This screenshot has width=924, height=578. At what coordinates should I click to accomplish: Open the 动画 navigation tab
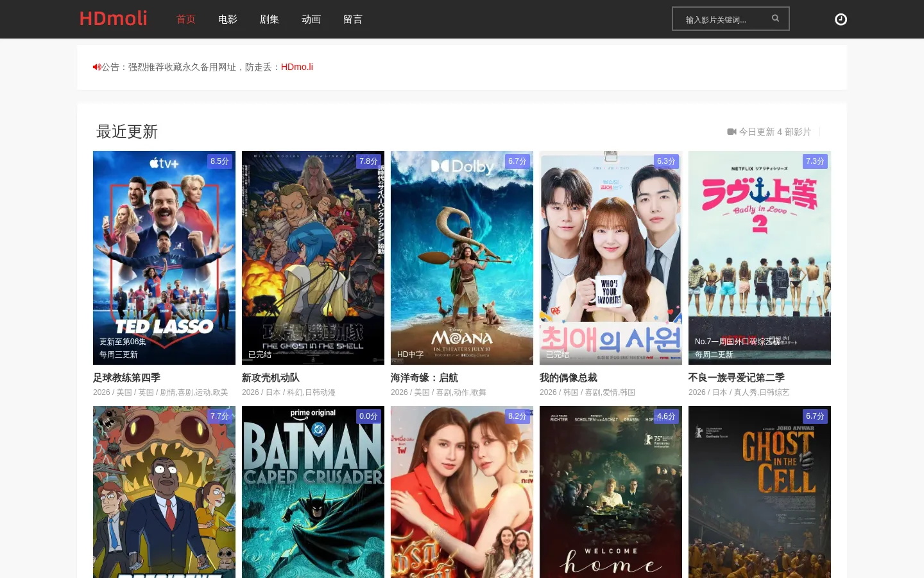coord(311,19)
